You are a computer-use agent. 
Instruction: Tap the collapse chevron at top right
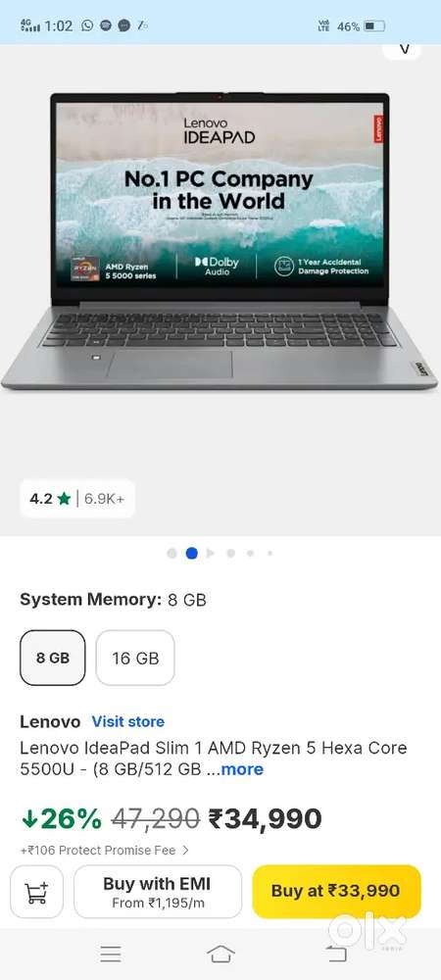tap(404, 50)
